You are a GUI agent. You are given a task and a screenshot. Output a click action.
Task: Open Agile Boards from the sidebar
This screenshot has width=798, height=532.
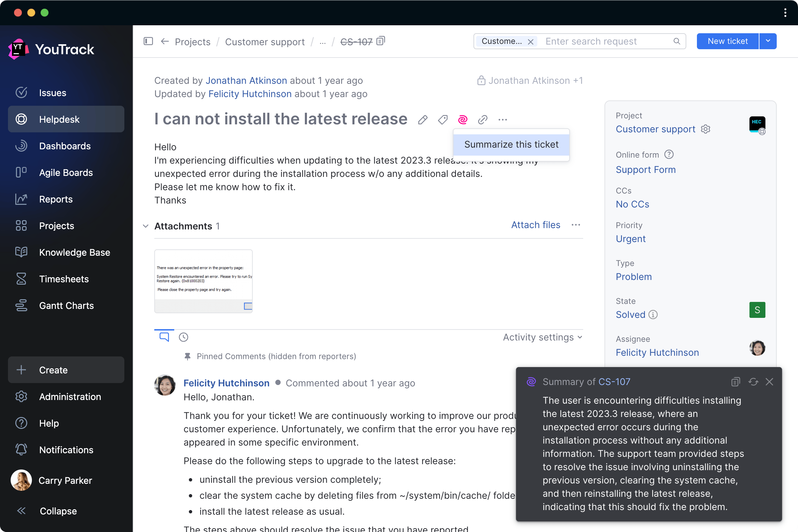coord(66,172)
